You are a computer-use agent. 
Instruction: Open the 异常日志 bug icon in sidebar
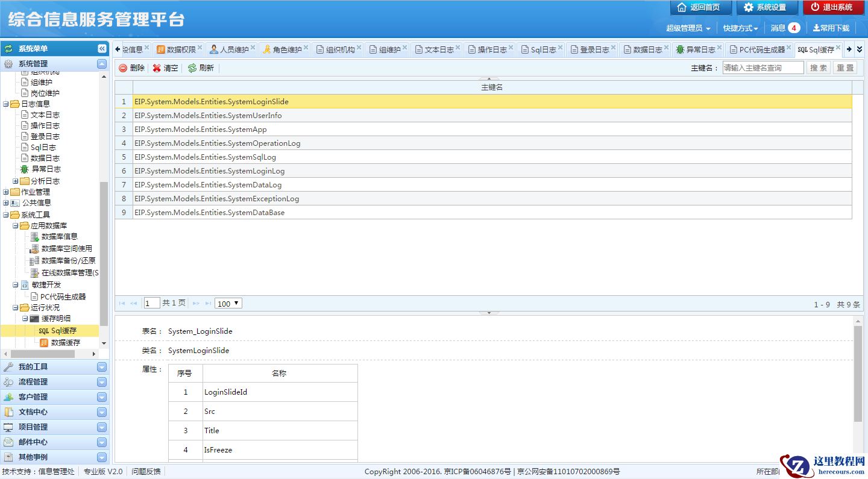[25, 169]
